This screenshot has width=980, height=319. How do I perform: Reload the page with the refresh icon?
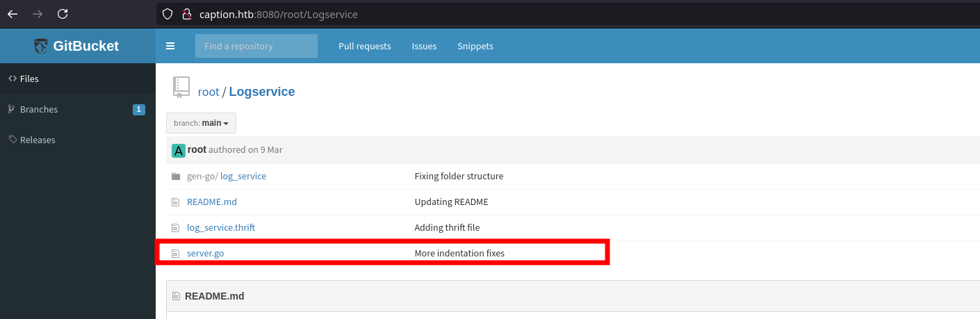63,14
